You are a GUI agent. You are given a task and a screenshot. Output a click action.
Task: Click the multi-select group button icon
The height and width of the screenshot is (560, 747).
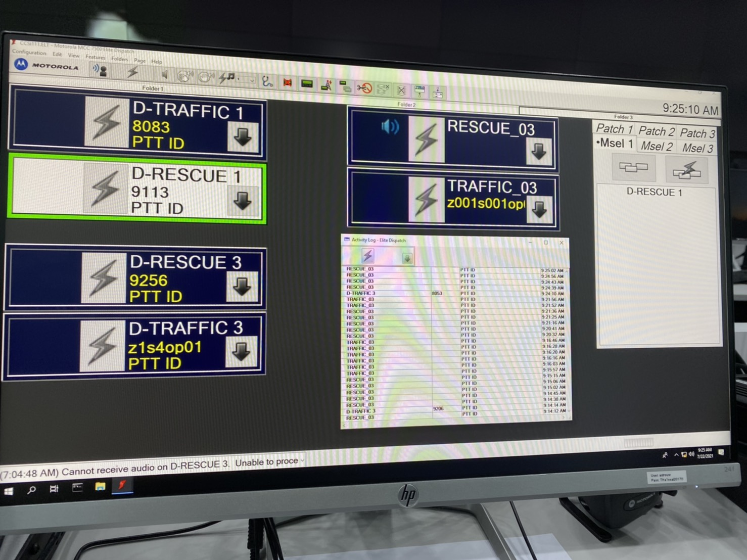(633, 168)
